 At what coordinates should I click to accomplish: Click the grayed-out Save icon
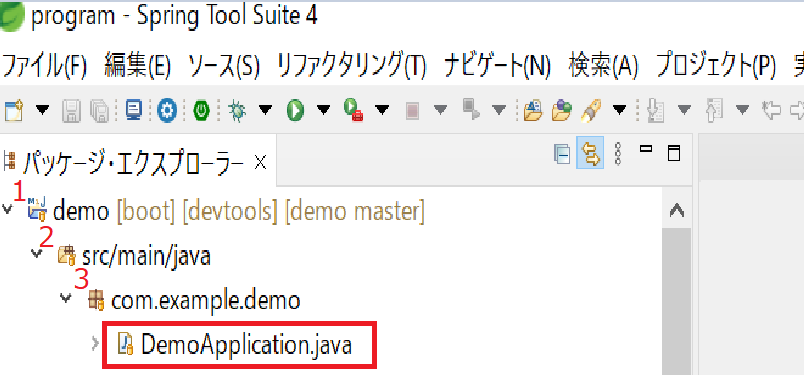tap(71, 110)
